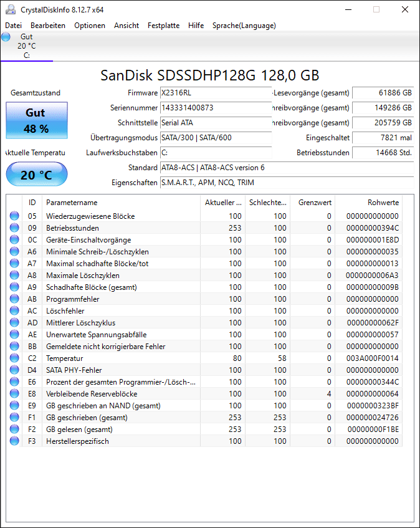Click the status orb next to Betriebsstunden row 09

click(14, 228)
